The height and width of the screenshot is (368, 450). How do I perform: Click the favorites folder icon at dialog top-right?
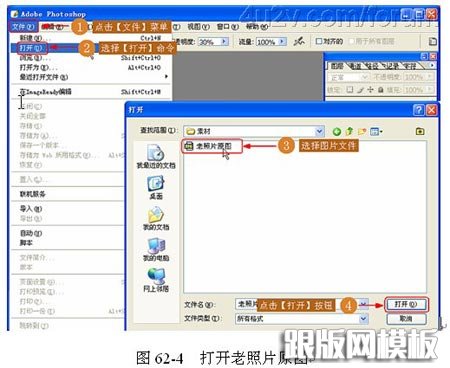(x=420, y=131)
